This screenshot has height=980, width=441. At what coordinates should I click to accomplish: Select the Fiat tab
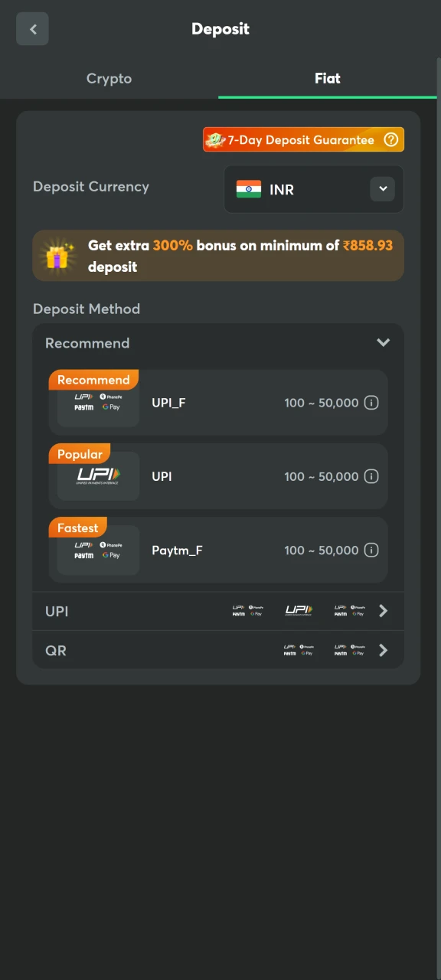(x=328, y=78)
